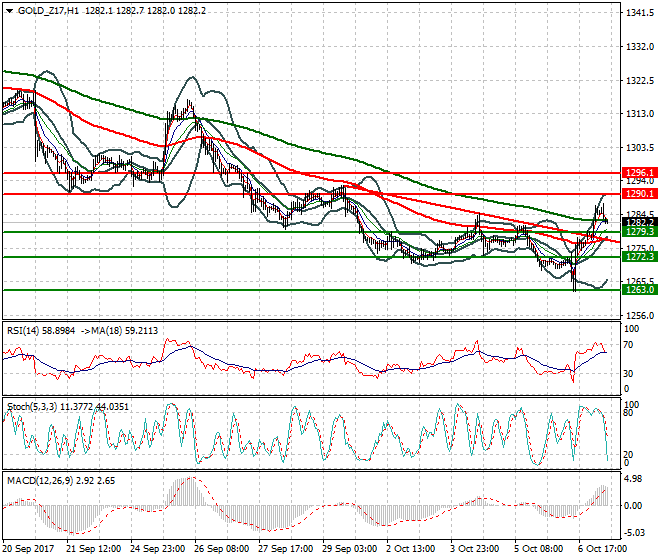
Task: Click the red 1296.1 price level label
Action: [640, 173]
